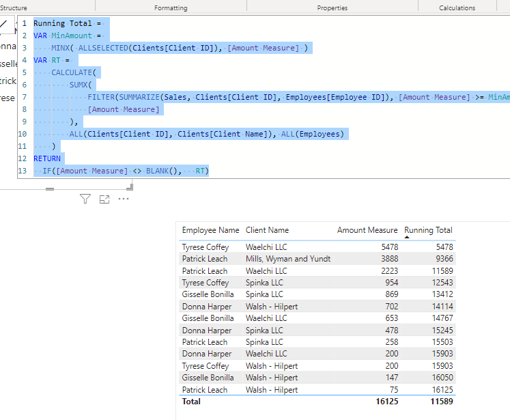Image resolution: width=510 pixels, height=420 pixels.
Task: Click the MINX ALLSELECTED formula line
Action: coord(179,48)
